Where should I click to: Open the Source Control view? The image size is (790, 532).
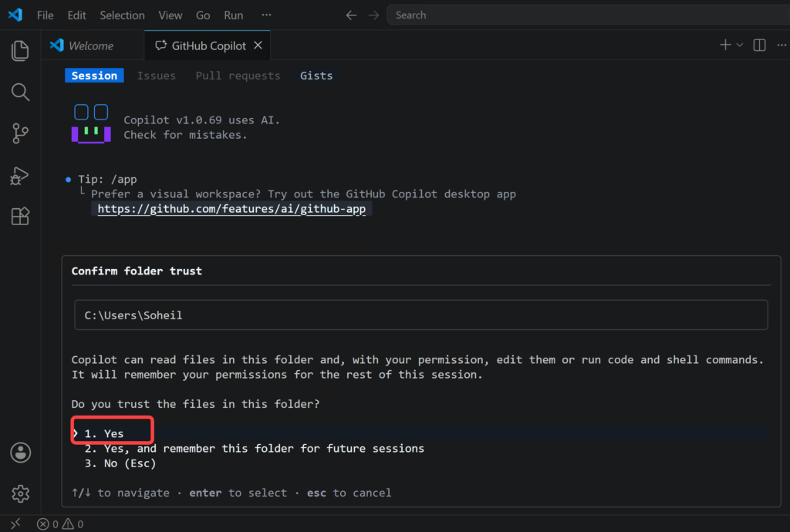click(20, 133)
